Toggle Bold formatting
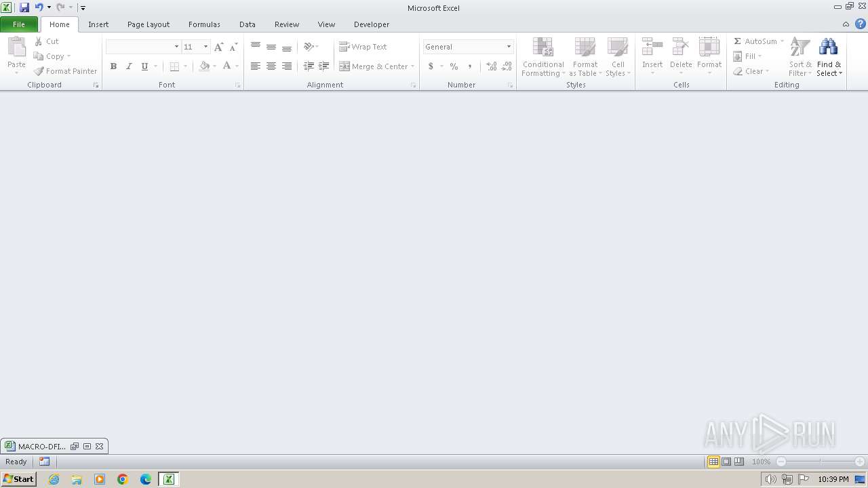Image resolution: width=868 pixels, height=488 pixels. [113, 66]
